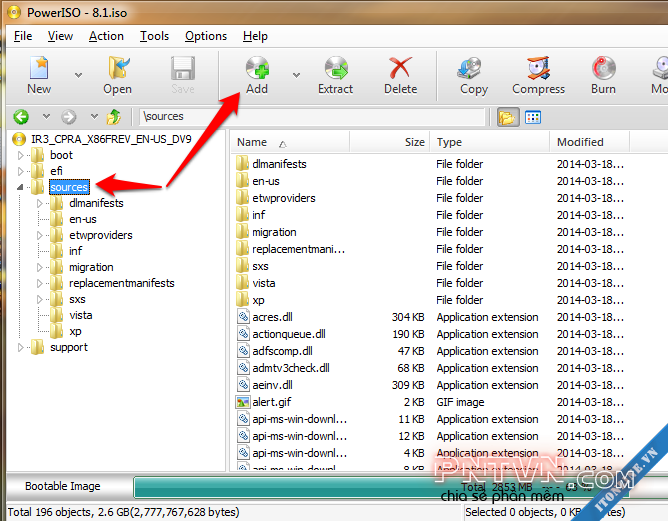The image size is (668, 521).
Task: Expand the migration tree node
Action: coord(40,268)
